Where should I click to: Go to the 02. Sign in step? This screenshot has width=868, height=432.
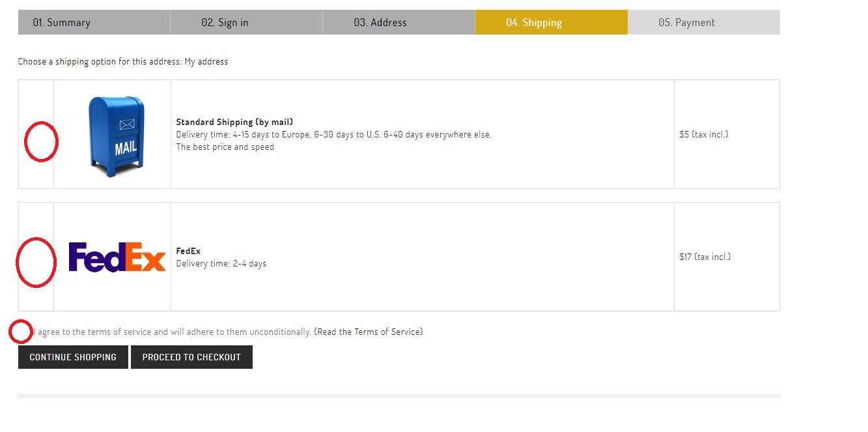[x=246, y=22]
